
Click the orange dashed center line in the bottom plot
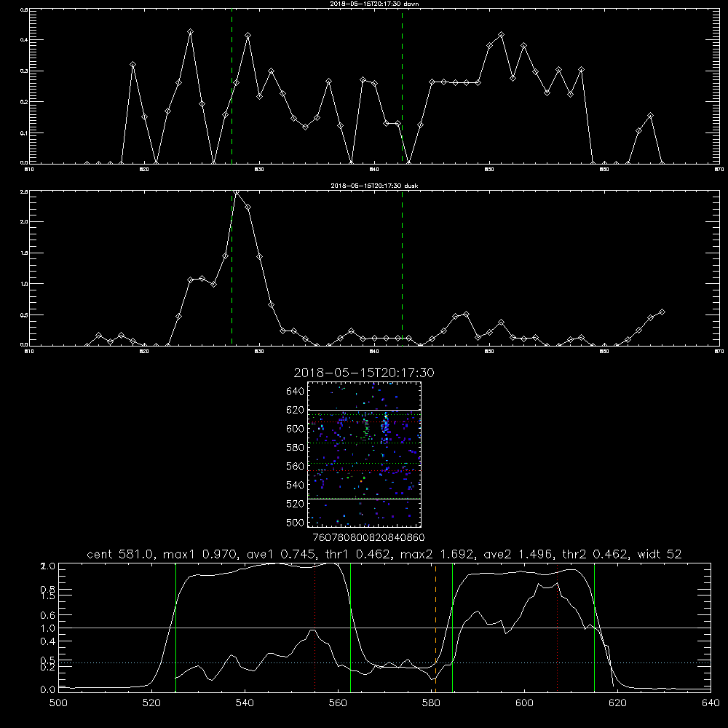click(x=435, y=628)
